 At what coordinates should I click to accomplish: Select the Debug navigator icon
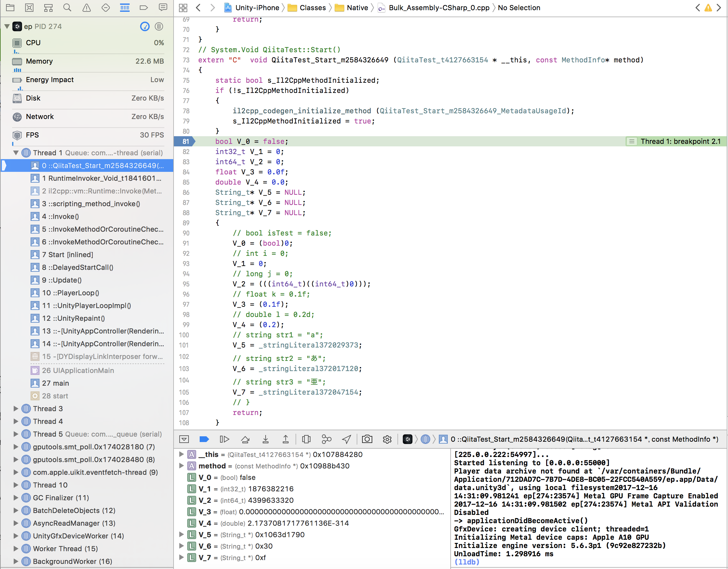[x=125, y=8]
